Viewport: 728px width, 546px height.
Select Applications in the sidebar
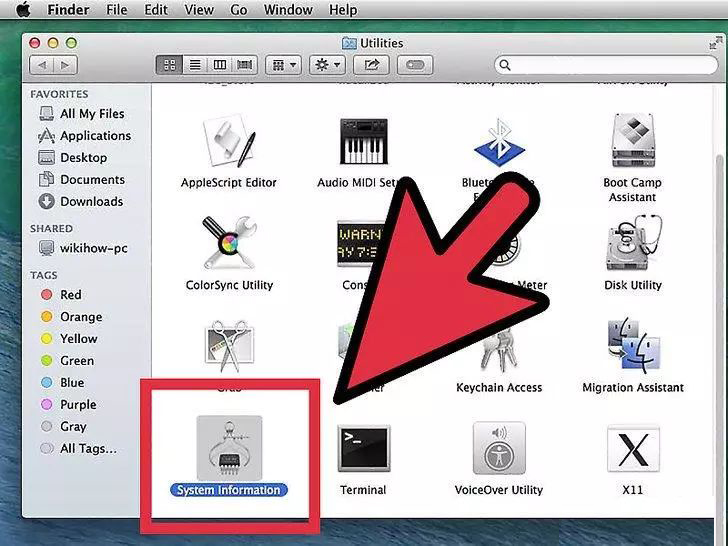pos(84,136)
